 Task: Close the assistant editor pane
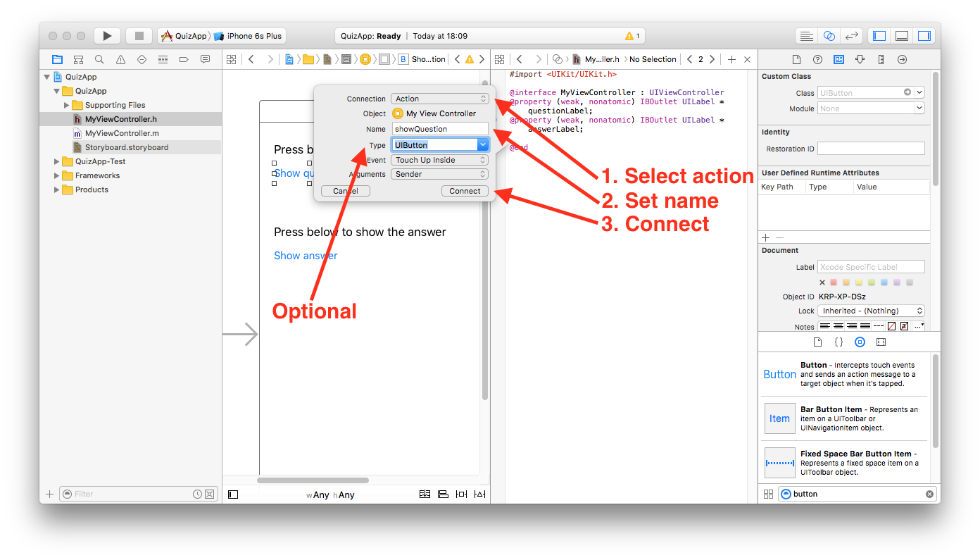[747, 59]
